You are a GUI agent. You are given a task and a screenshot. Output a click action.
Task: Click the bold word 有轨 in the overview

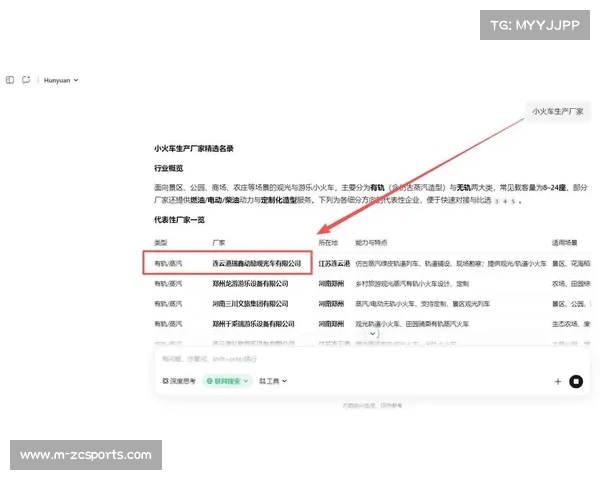click(377, 188)
